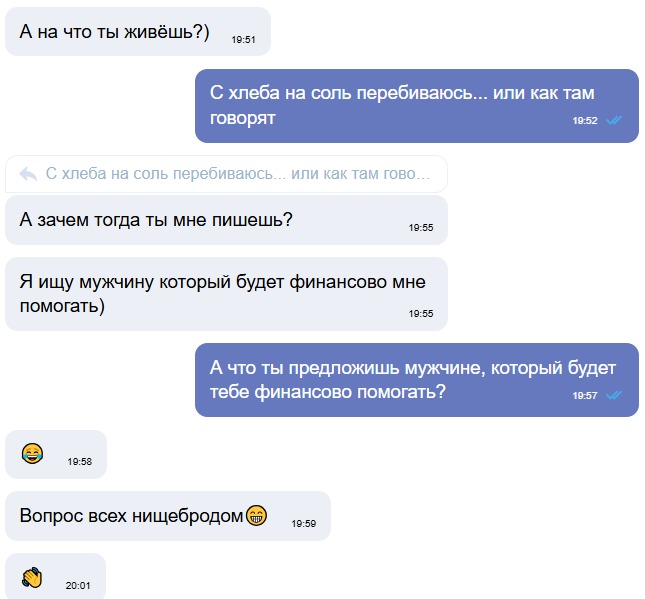Click the 19:59 timestamp

pos(304,523)
